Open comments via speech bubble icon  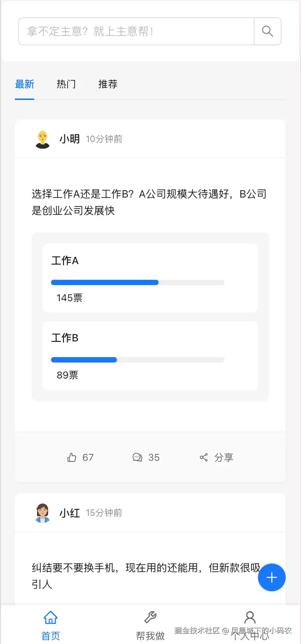(137, 458)
